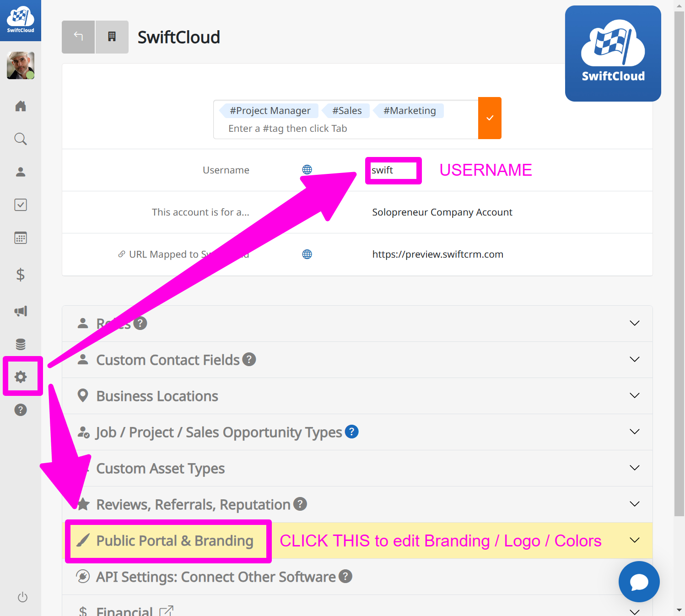Click the database stack sidebar icon
Screen dimensions: 685x616
click(21, 344)
